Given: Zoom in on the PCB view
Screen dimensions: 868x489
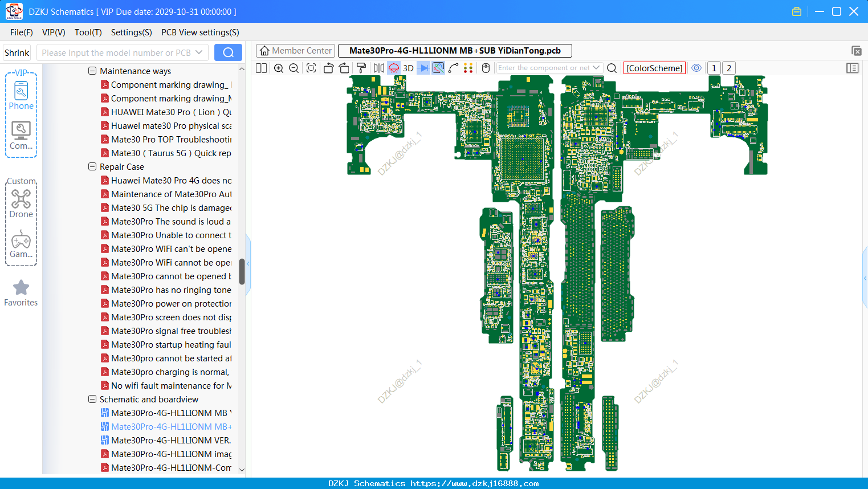Looking at the screenshot, I should point(279,68).
